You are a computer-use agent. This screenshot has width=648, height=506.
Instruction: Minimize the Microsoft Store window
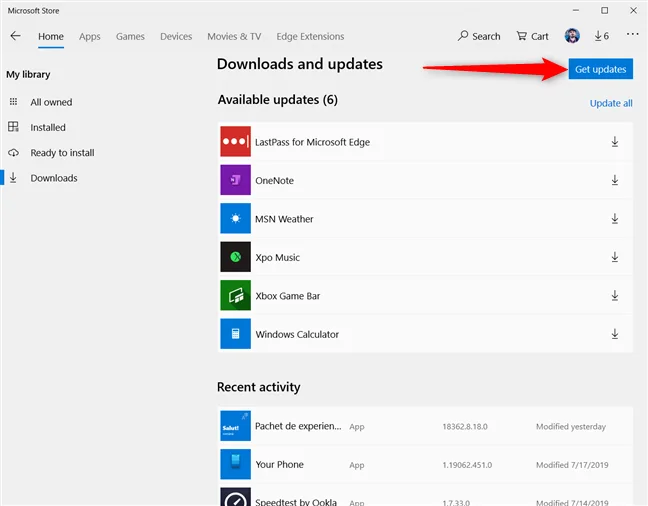[576, 10]
